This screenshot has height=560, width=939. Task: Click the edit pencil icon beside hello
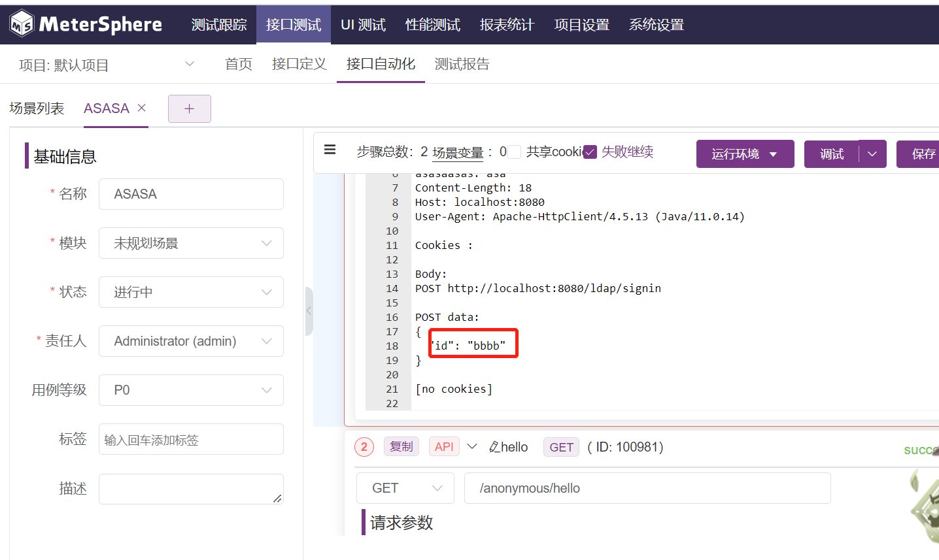coord(494,446)
